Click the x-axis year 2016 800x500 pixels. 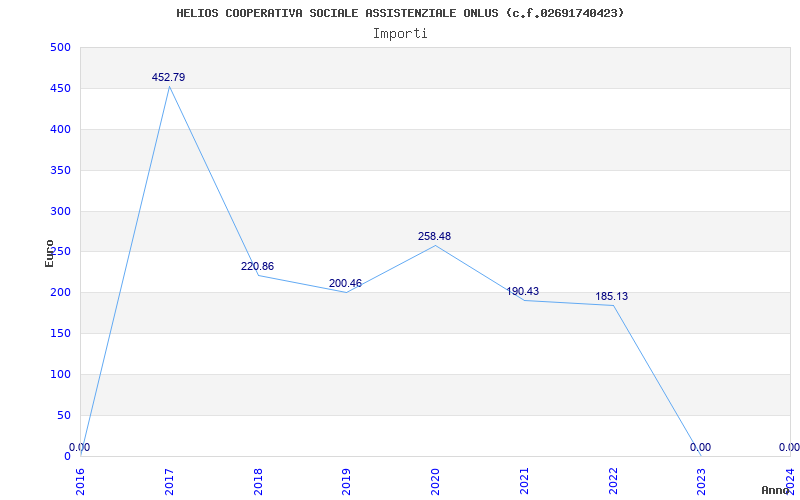[80, 481]
